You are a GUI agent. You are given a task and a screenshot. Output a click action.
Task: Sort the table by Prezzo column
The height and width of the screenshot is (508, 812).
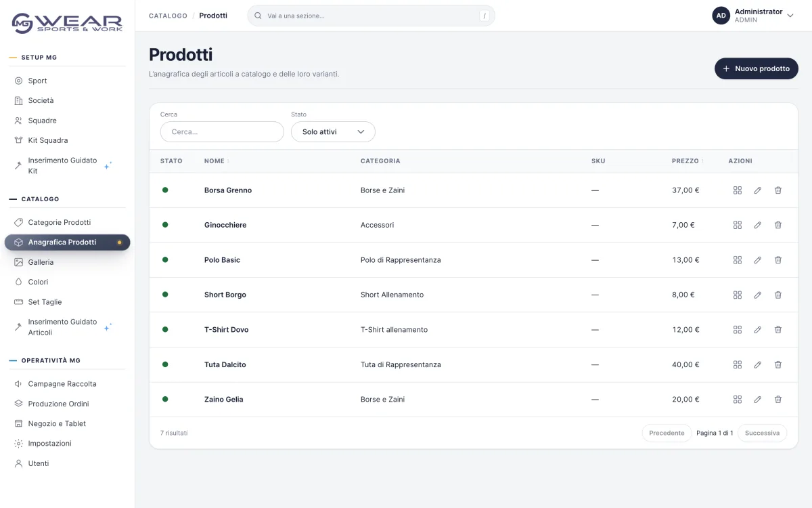coord(687,161)
